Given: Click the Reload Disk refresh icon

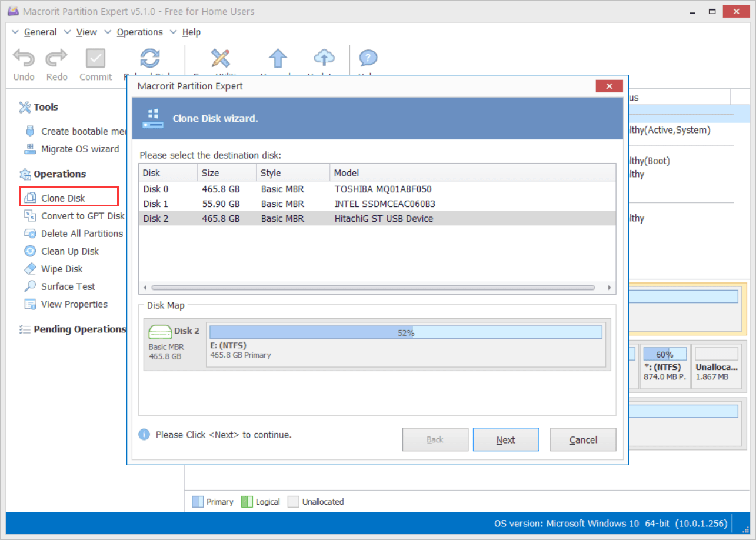Looking at the screenshot, I should [x=150, y=59].
